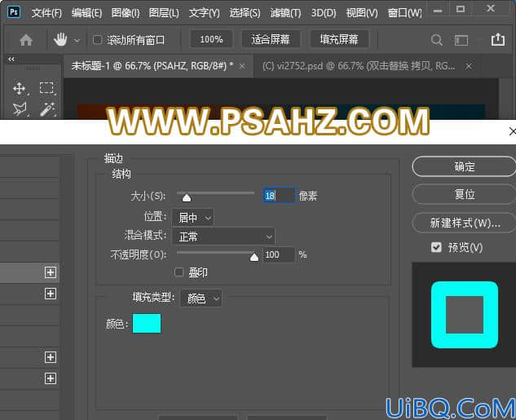Open the 文件(F) menu

coord(46,13)
